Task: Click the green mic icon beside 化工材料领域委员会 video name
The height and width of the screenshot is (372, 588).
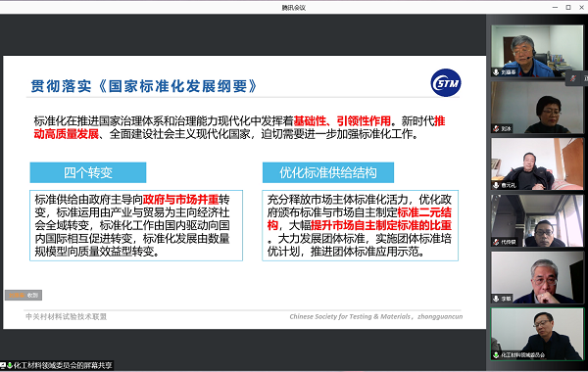Action: click(x=496, y=354)
